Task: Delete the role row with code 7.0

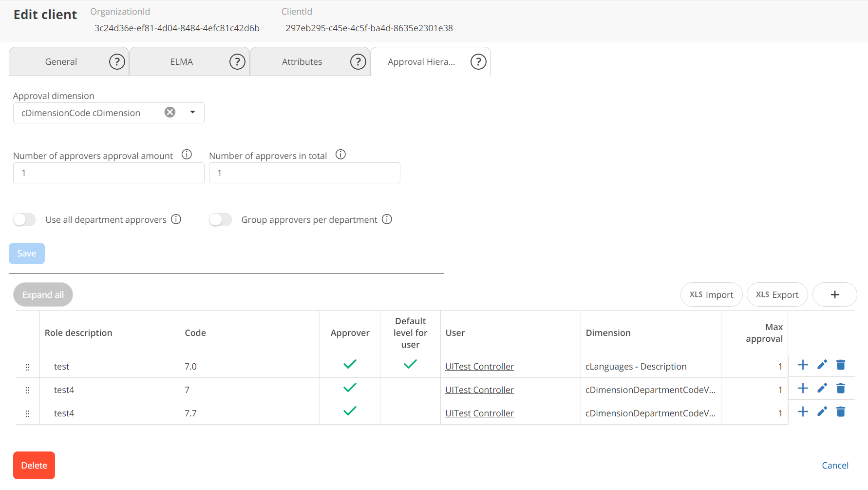Action: 841,365
